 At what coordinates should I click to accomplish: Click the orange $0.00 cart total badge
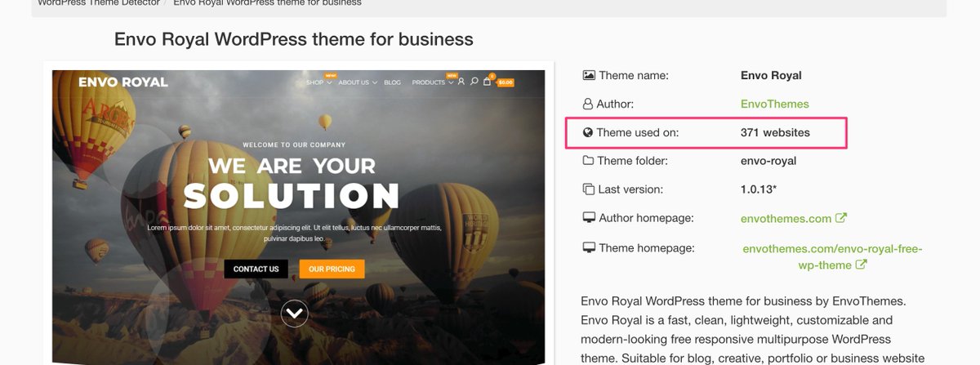(506, 82)
